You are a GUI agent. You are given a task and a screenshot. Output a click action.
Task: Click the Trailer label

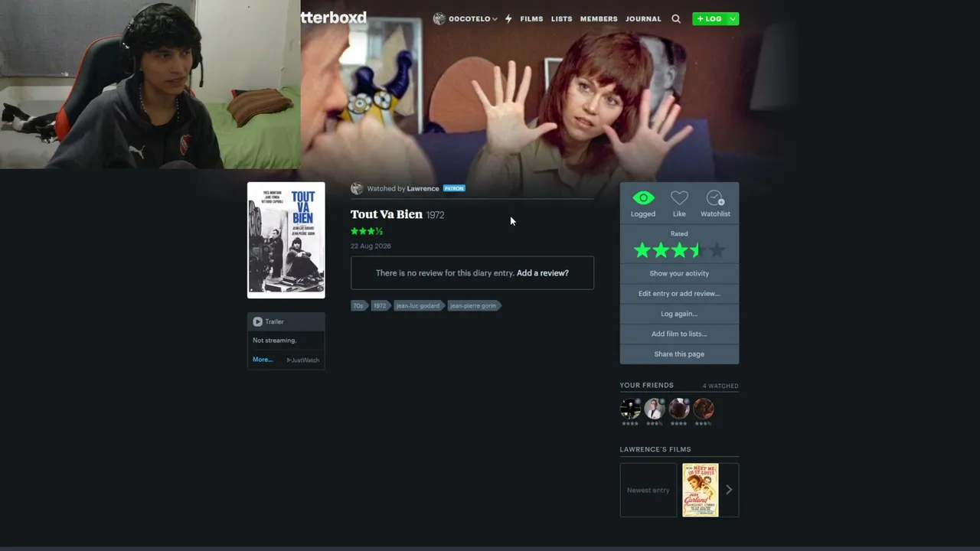coord(274,322)
